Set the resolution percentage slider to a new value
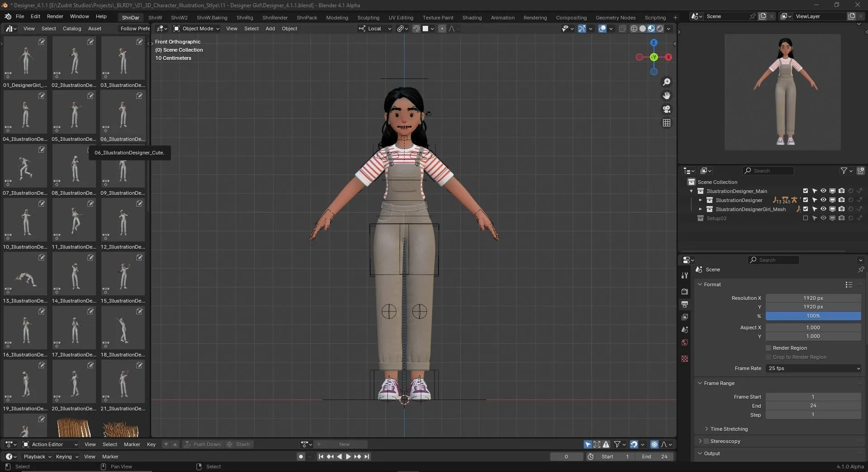 814,316
